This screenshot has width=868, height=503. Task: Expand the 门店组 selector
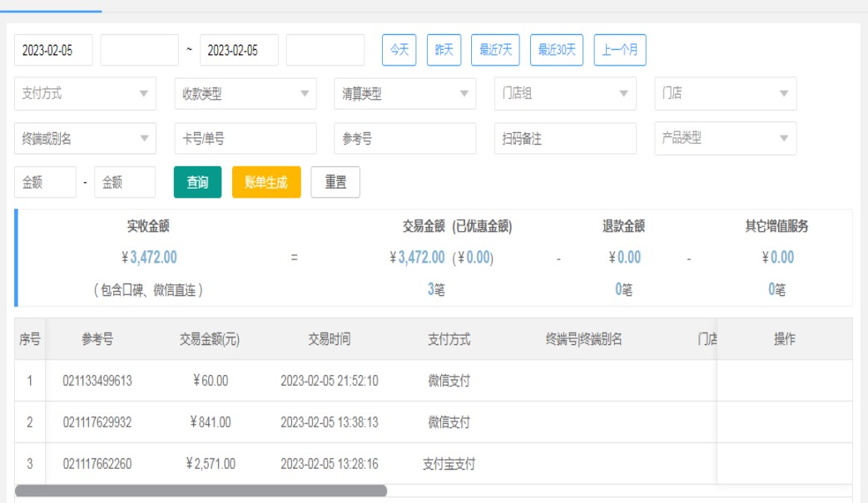[565, 94]
